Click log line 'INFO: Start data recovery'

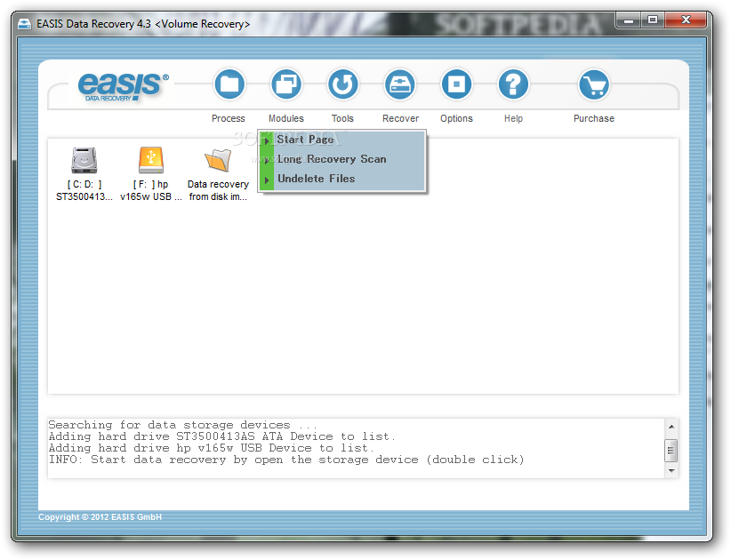click(x=286, y=460)
